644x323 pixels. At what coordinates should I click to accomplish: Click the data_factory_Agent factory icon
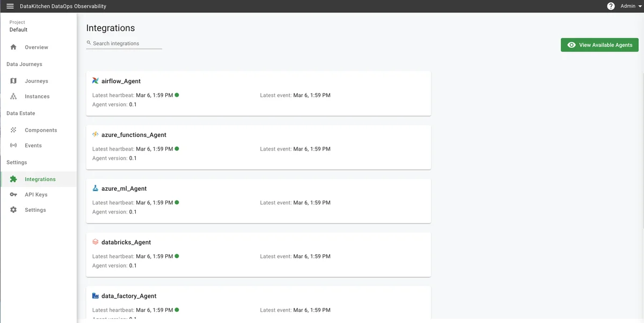(x=95, y=296)
